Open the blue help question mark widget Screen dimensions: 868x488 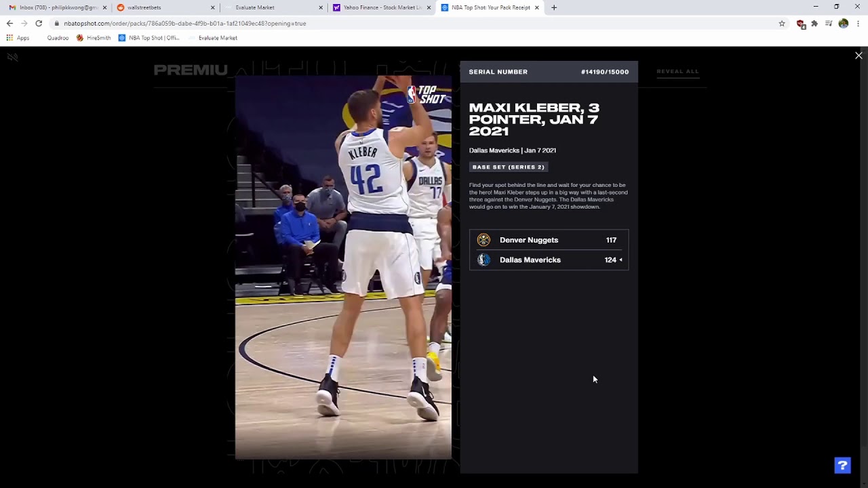click(x=842, y=465)
